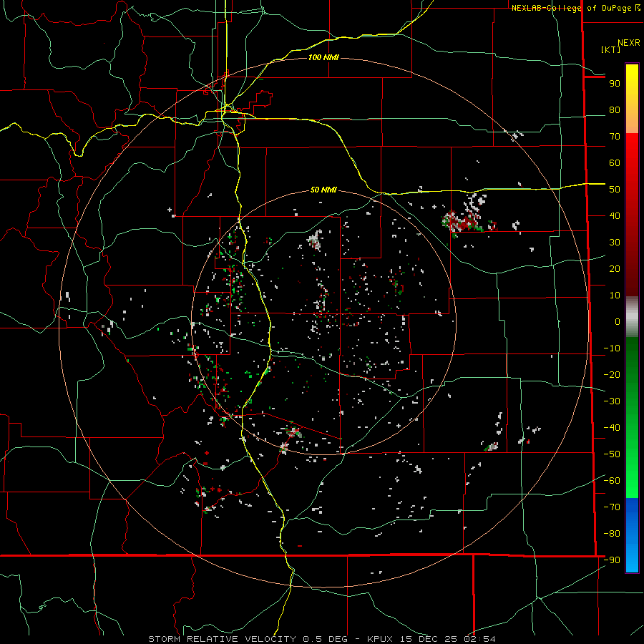Click the 02:54 timestamp
The image size is (644, 644).
click(x=479, y=639)
